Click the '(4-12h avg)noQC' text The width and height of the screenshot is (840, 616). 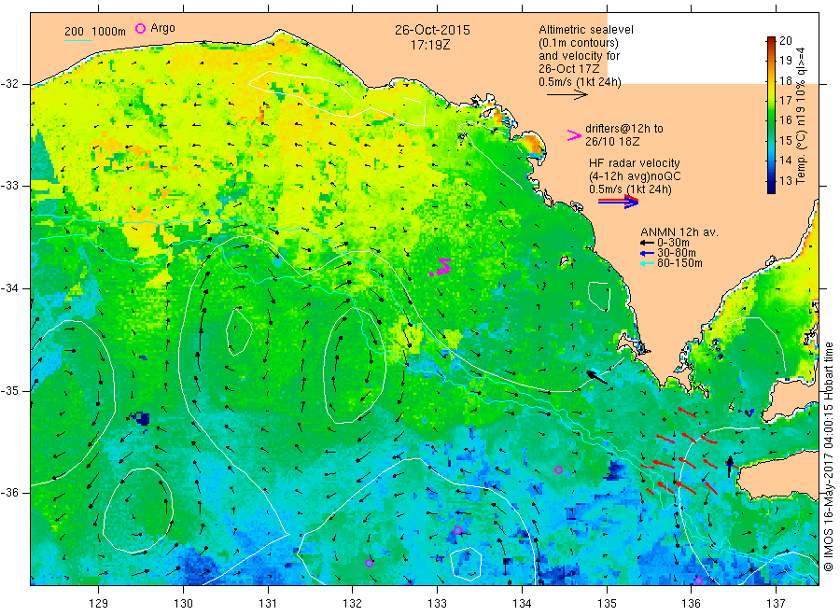635,175
